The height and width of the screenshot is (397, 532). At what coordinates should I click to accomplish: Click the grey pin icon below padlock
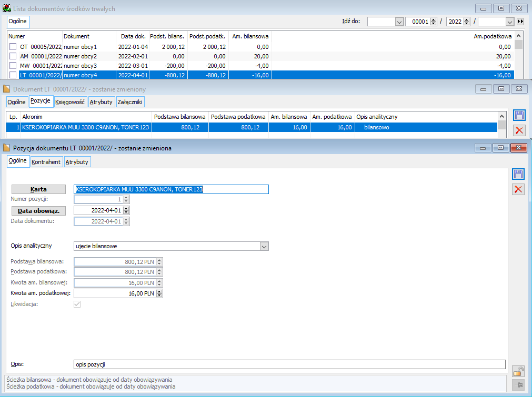pos(518,385)
